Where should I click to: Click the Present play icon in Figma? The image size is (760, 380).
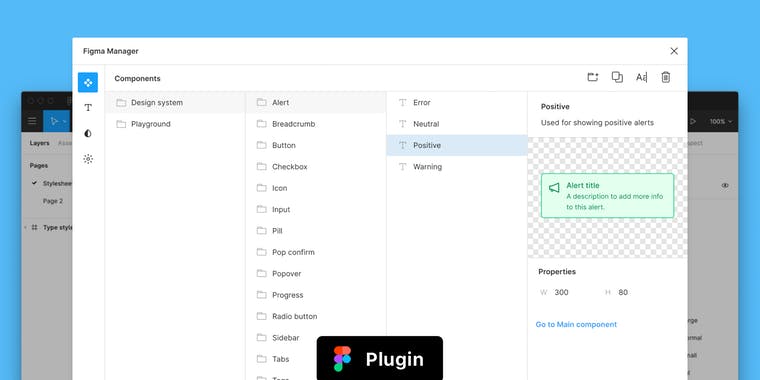pyautogui.click(x=694, y=121)
